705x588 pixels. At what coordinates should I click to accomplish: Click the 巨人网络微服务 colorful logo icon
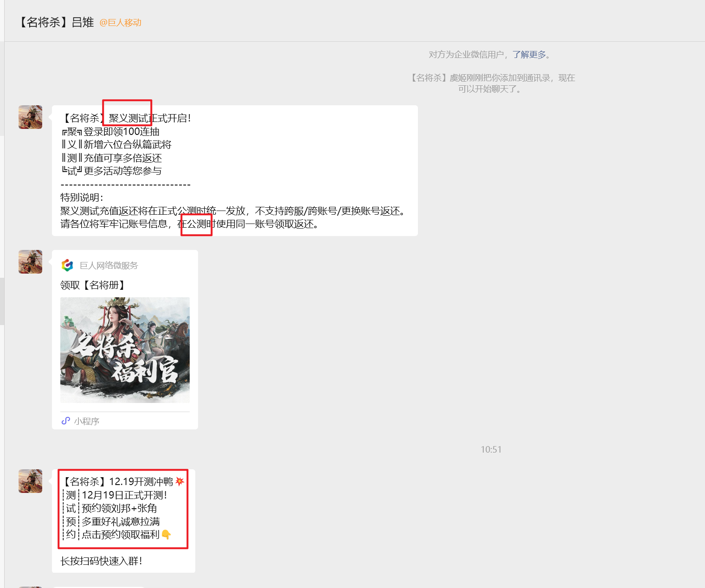[67, 265]
